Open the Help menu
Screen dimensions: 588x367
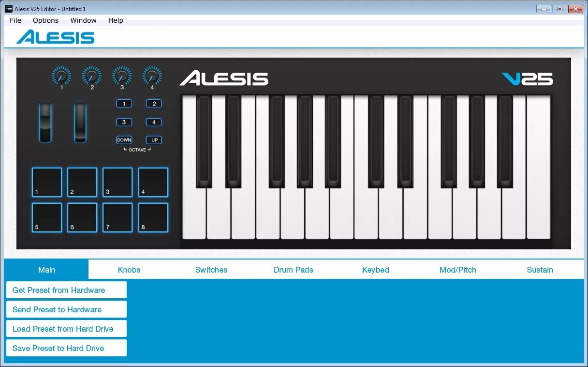[116, 20]
